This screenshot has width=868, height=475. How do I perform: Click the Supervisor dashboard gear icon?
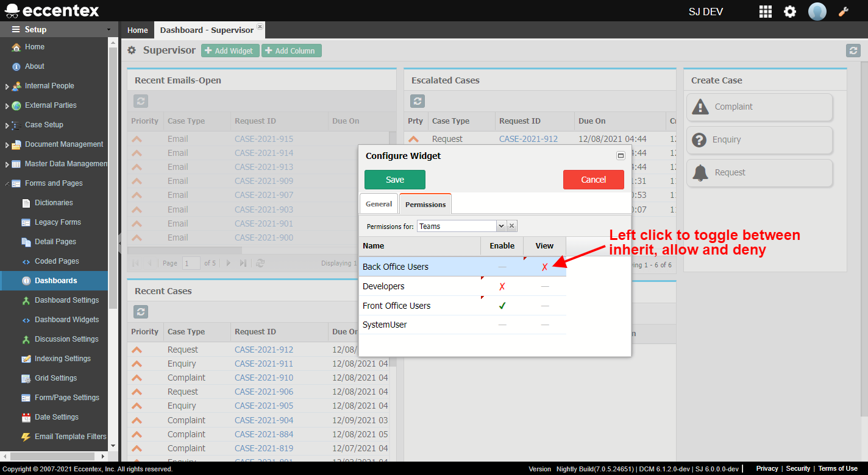(132, 51)
